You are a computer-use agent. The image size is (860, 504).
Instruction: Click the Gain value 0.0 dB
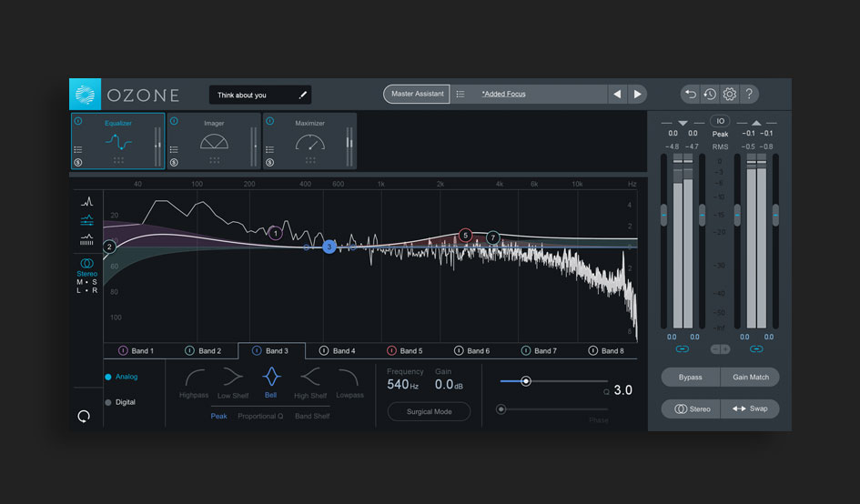(449, 385)
